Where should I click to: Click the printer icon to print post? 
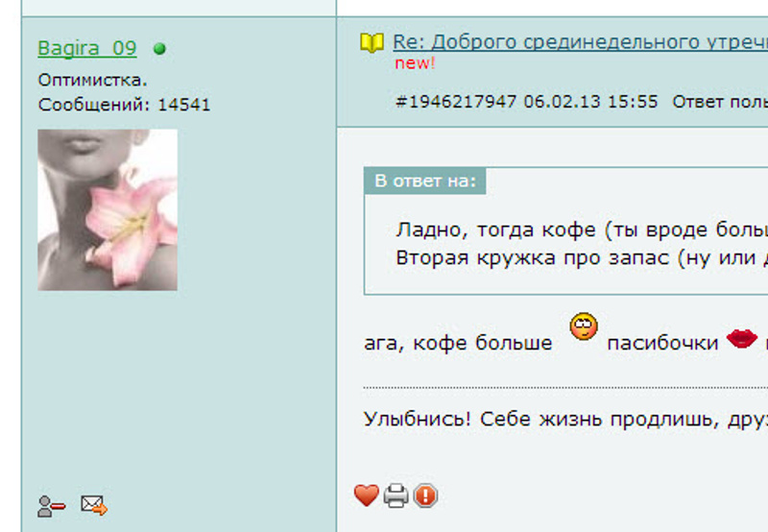[x=396, y=496]
